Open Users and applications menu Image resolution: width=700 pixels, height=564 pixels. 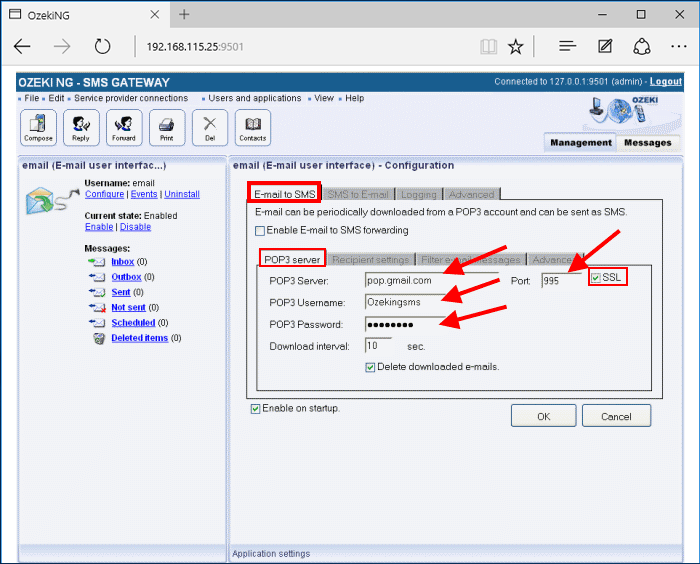(x=254, y=98)
